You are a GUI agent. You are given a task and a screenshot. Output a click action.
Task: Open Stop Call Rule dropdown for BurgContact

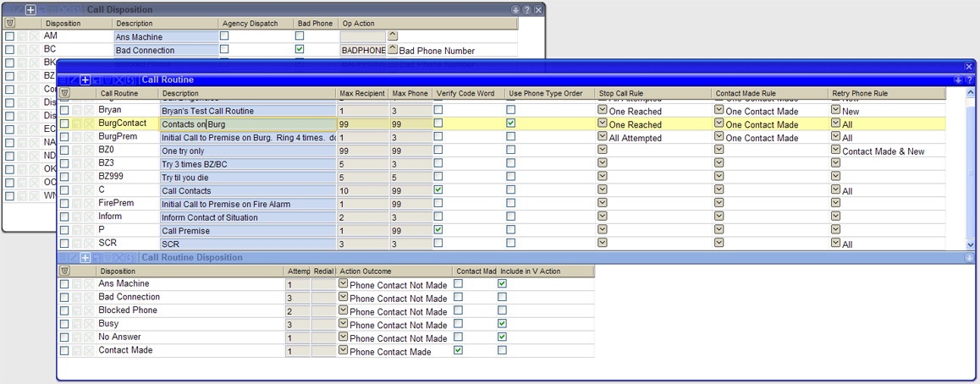tap(603, 123)
